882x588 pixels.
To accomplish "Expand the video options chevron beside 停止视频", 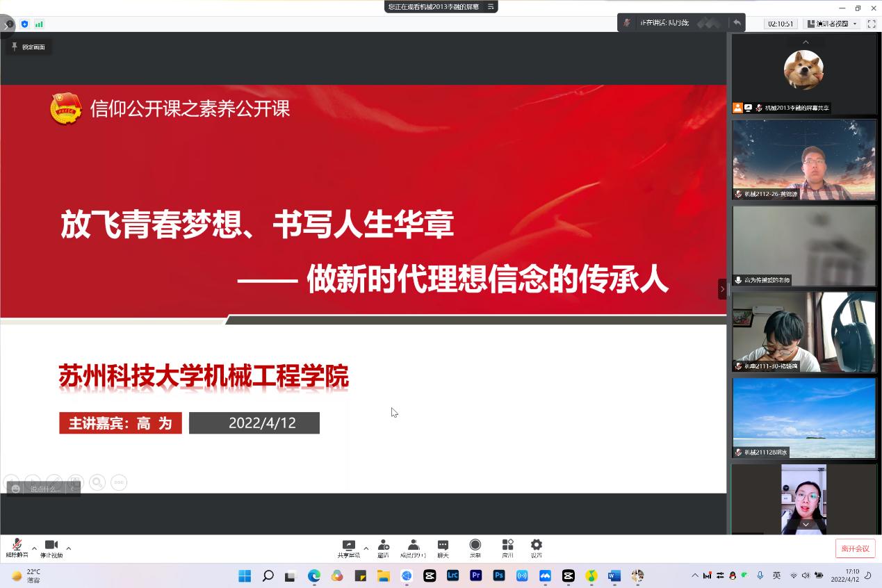I will click(x=68, y=548).
